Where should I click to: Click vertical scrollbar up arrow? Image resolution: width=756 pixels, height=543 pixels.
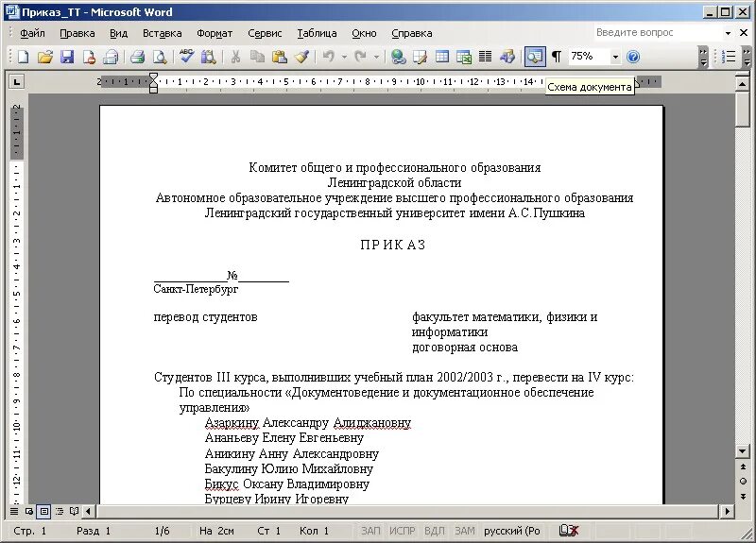tap(743, 84)
